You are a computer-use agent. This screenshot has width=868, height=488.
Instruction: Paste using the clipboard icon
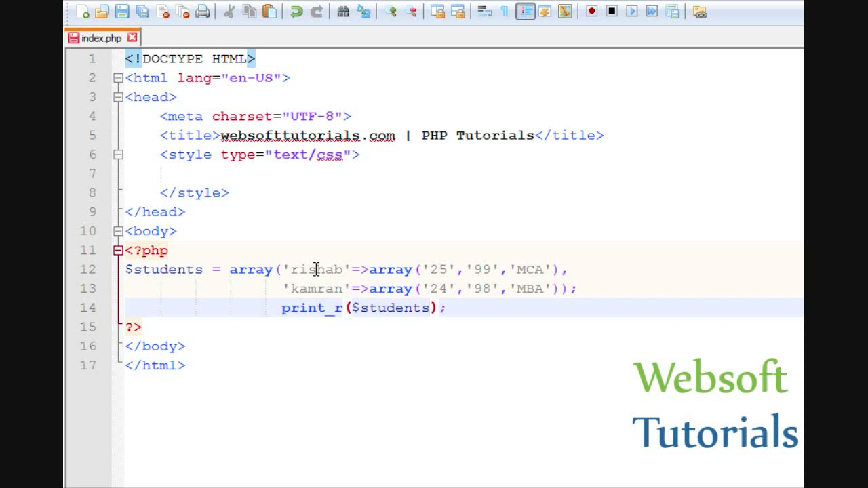pyautogui.click(x=269, y=12)
